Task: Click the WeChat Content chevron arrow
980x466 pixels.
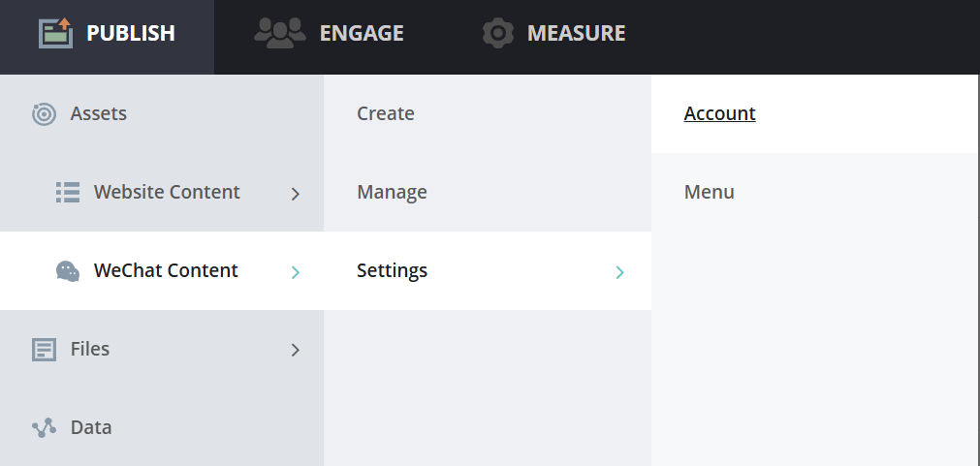Action: [296, 272]
